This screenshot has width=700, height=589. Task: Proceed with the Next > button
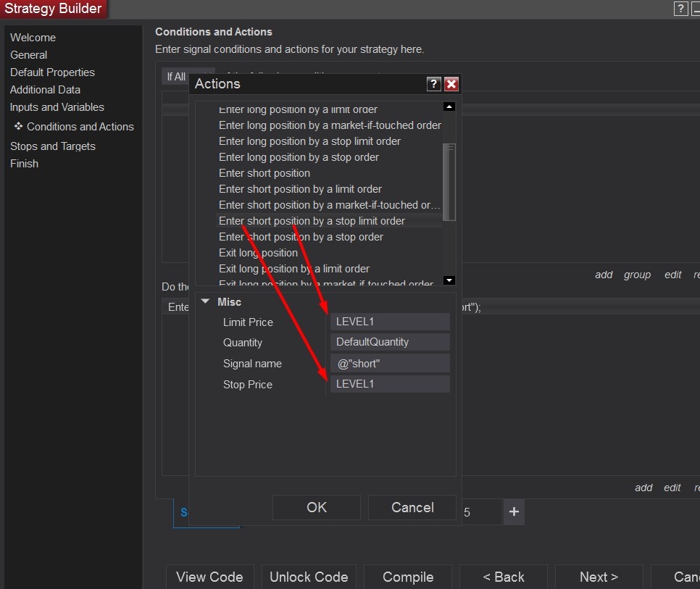[x=599, y=577]
